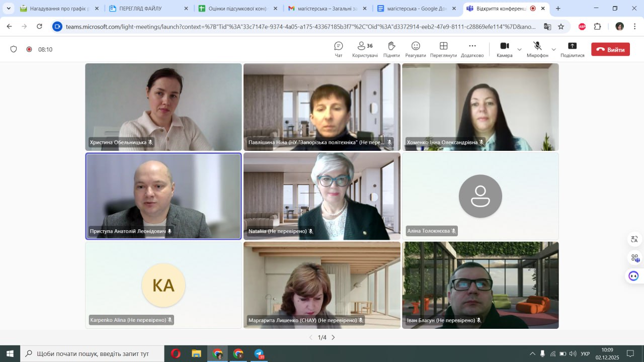Image resolution: width=644 pixels, height=362 pixels.
Task: Go to the next page of participants
Action: (333, 337)
